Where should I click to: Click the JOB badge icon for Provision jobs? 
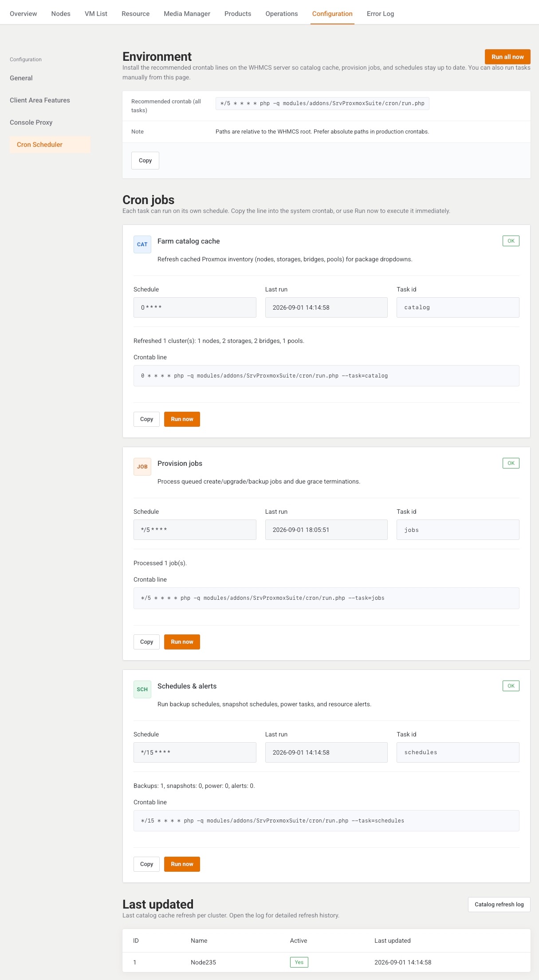coord(142,467)
